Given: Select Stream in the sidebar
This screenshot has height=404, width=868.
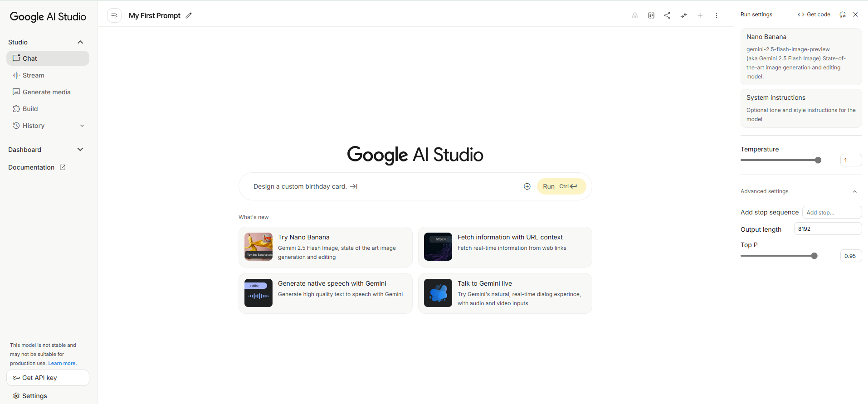Looking at the screenshot, I should coord(34,75).
